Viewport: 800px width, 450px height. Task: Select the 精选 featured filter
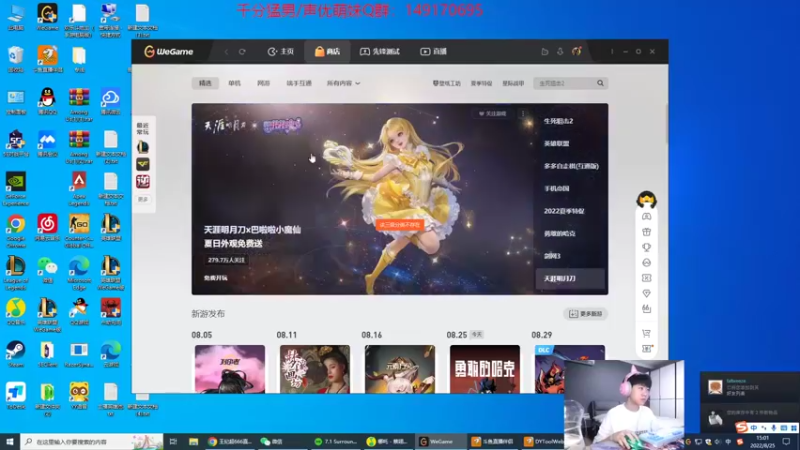[x=205, y=83]
